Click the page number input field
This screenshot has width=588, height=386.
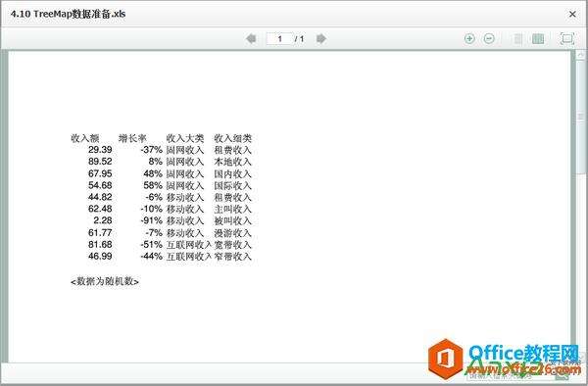pos(279,39)
